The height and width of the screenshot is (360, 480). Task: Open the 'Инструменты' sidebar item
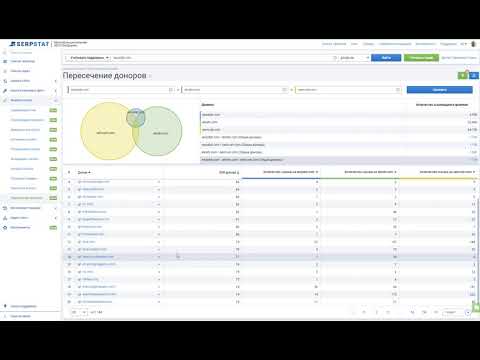click(20, 228)
